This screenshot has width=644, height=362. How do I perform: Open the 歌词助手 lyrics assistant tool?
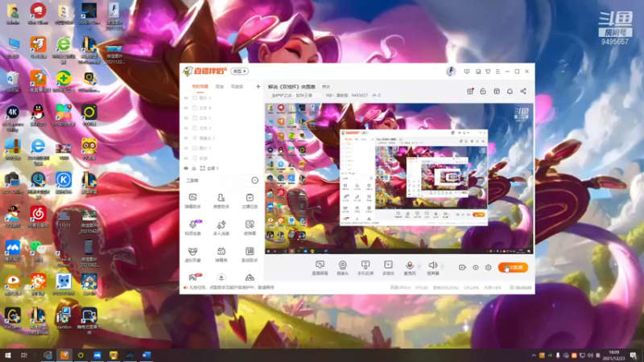[x=250, y=254]
